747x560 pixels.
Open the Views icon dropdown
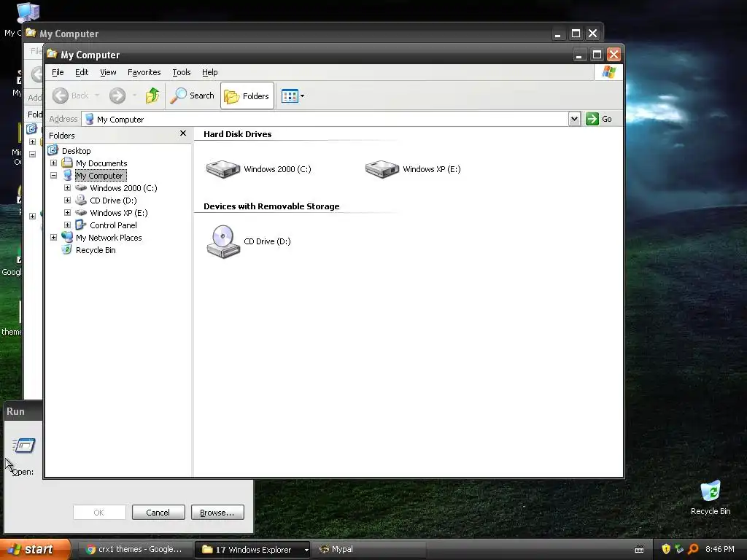click(x=293, y=96)
